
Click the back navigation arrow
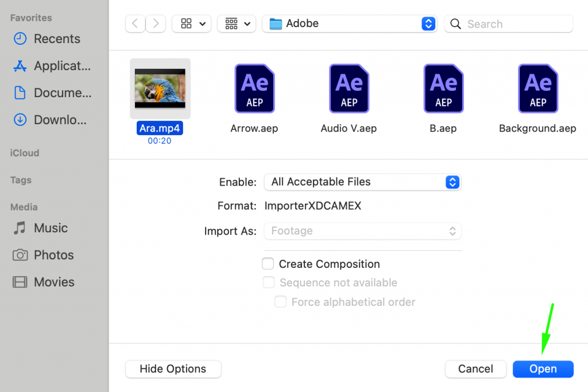click(x=135, y=24)
